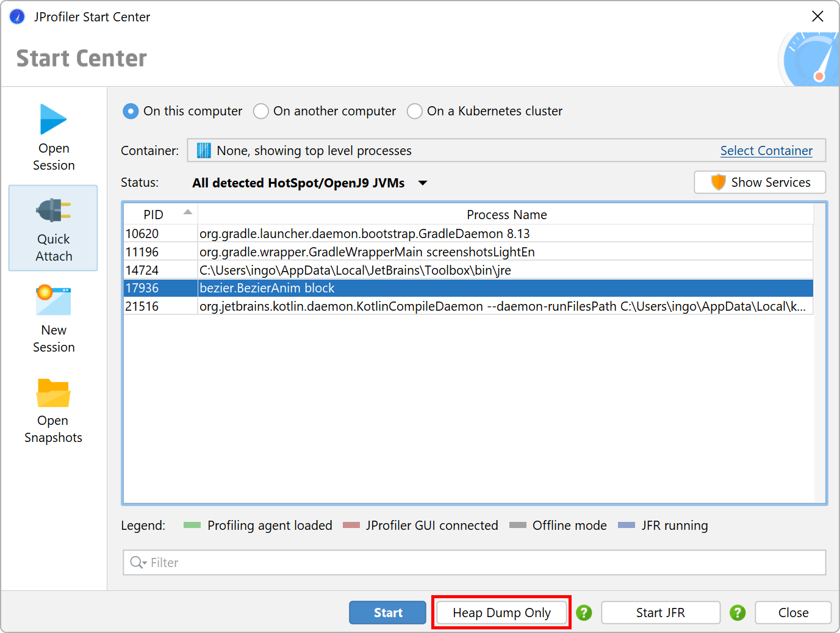Click the Select Container link
The width and height of the screenshot is (840, 633).
coord(766,150)
